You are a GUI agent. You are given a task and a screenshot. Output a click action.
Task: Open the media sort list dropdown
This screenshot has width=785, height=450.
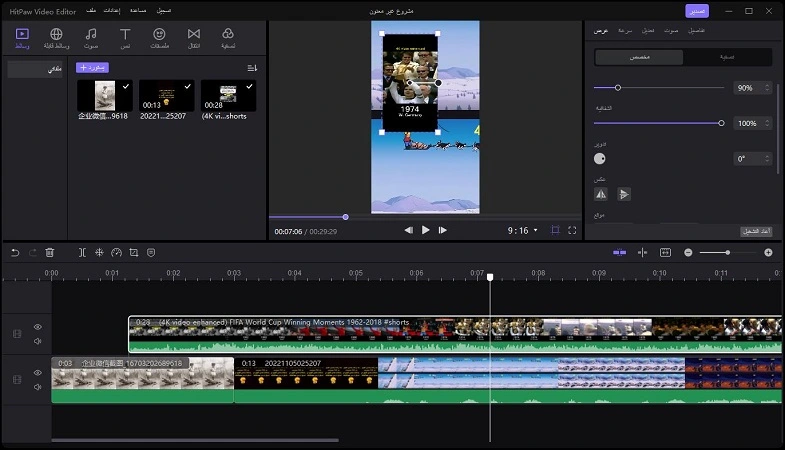[252, 68]
